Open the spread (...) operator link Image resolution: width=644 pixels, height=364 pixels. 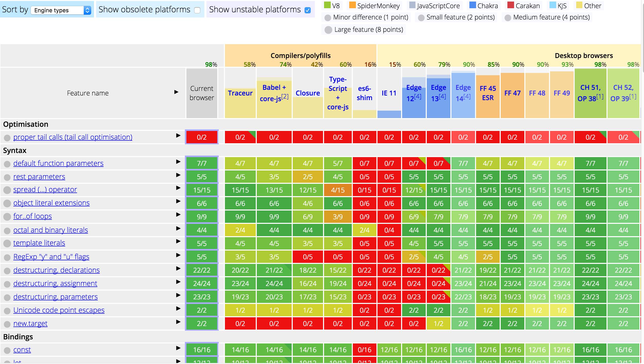point(45,189)
